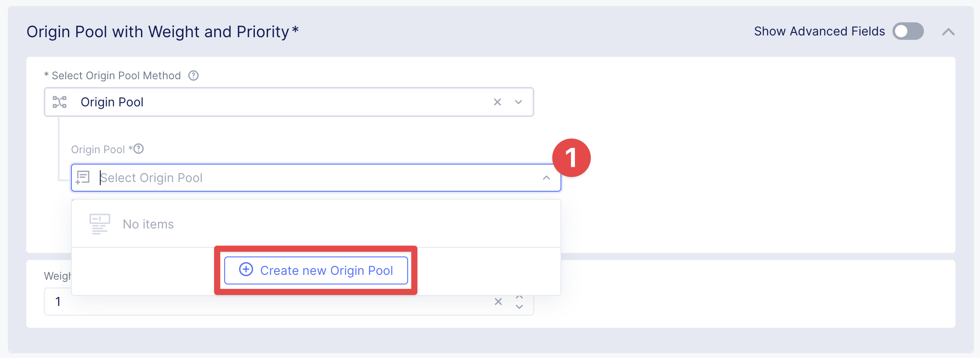Collapse the Select Origin Pool dropdown chevron
Viewport: 980px width, 358px height.
[x=546, y=178]
